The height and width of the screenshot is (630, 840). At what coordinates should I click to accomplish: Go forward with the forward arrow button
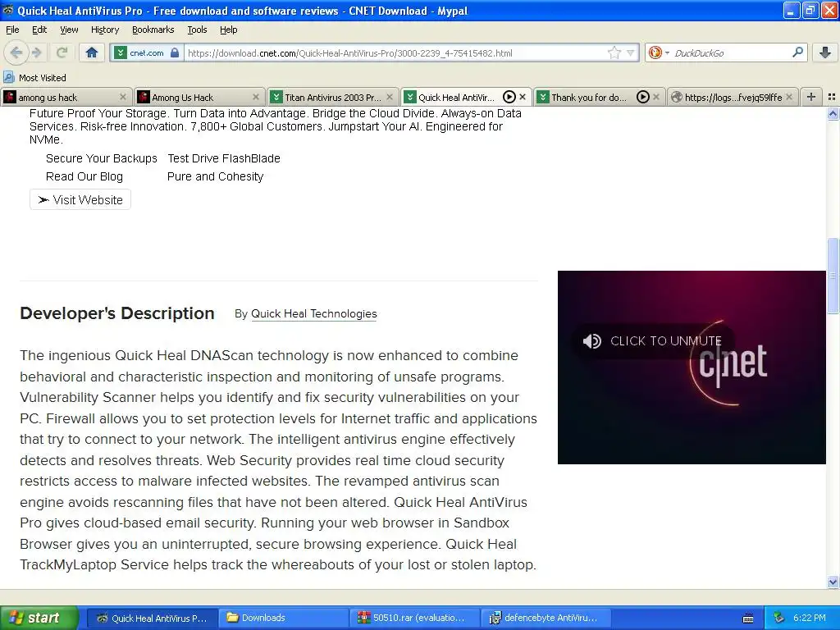pos(36,52)
